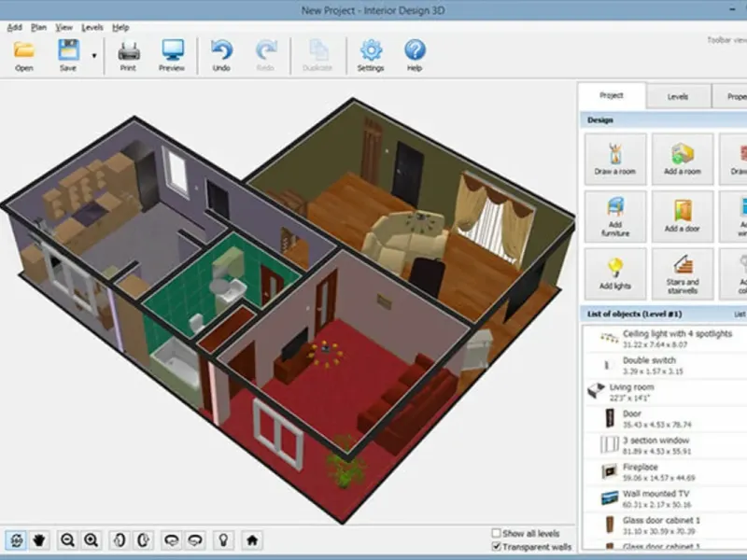Check the Show all levels checkbox

[x=497, y=533]
